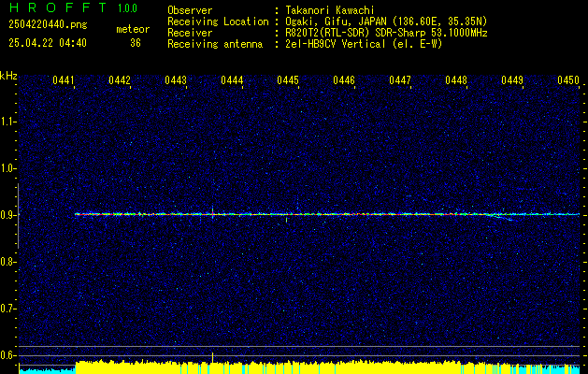Click the grey vertical range bar near 0.9

(19, 216)
